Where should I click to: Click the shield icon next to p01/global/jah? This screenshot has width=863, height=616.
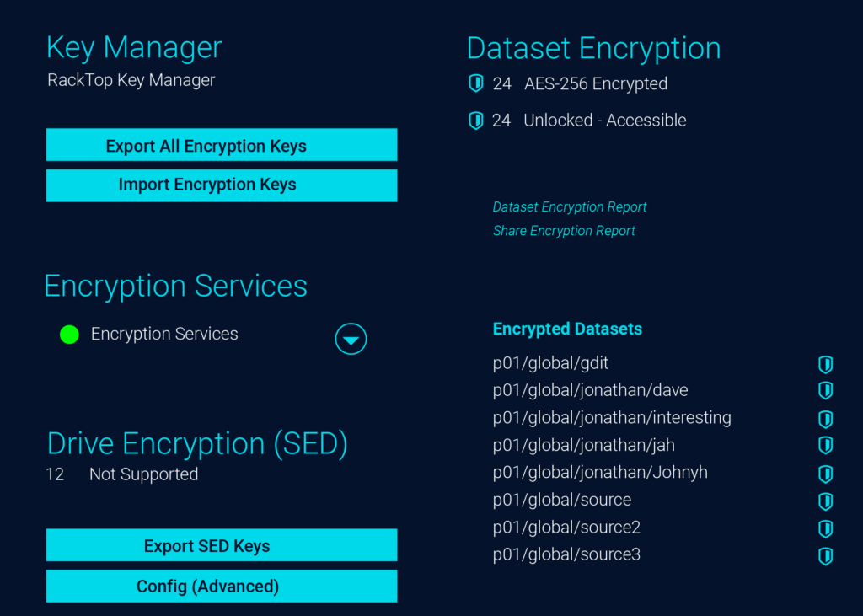825,446
